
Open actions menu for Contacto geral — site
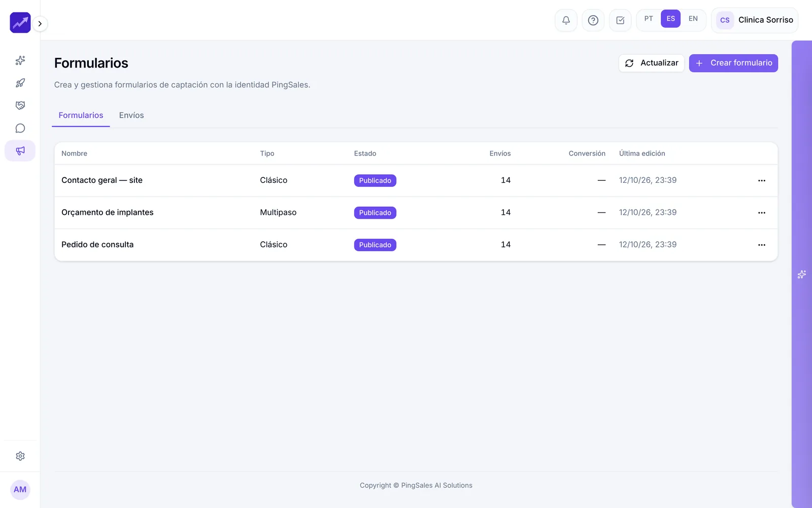coord(762,180)
